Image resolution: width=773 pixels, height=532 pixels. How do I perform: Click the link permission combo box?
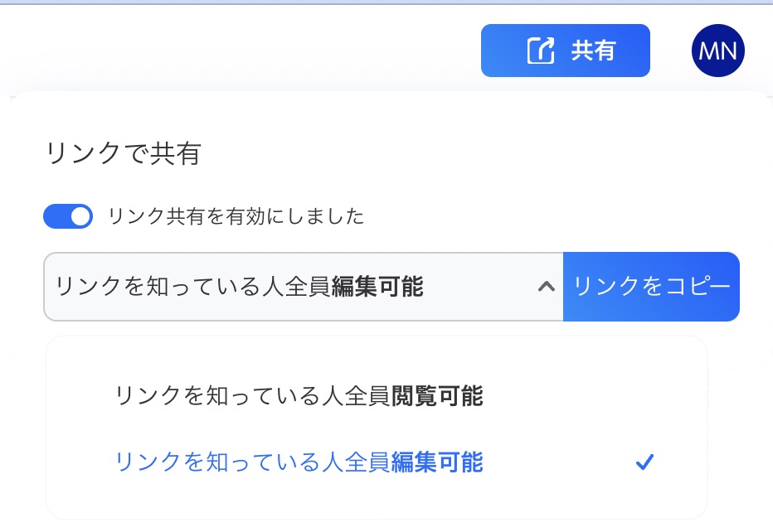(299, 287)
